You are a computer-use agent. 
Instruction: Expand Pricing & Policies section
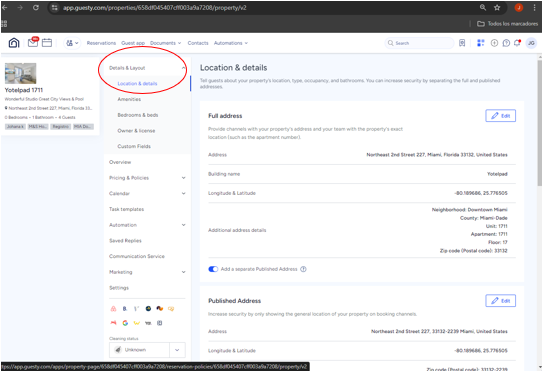(x=148, y=178)
